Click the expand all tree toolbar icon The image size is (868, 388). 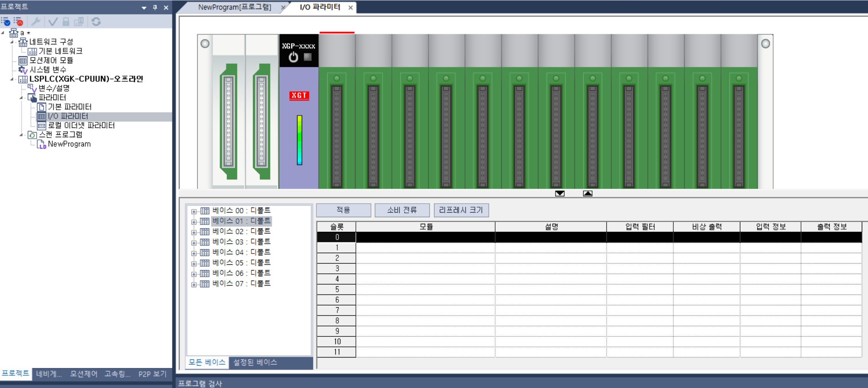tap(5, 22)
